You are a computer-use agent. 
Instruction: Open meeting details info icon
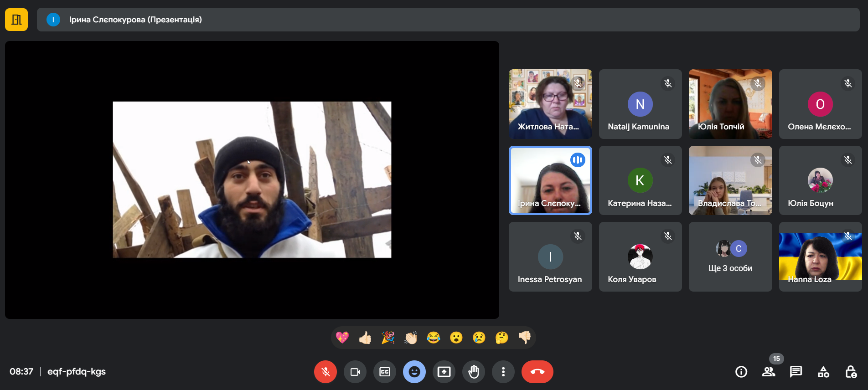[x=741, y=372]
